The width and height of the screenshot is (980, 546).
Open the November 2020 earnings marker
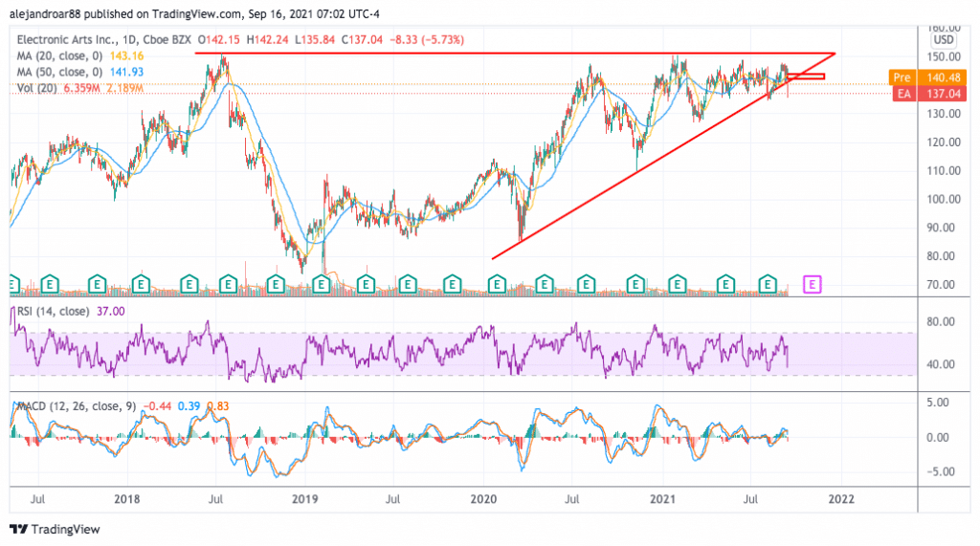(635, 285)
